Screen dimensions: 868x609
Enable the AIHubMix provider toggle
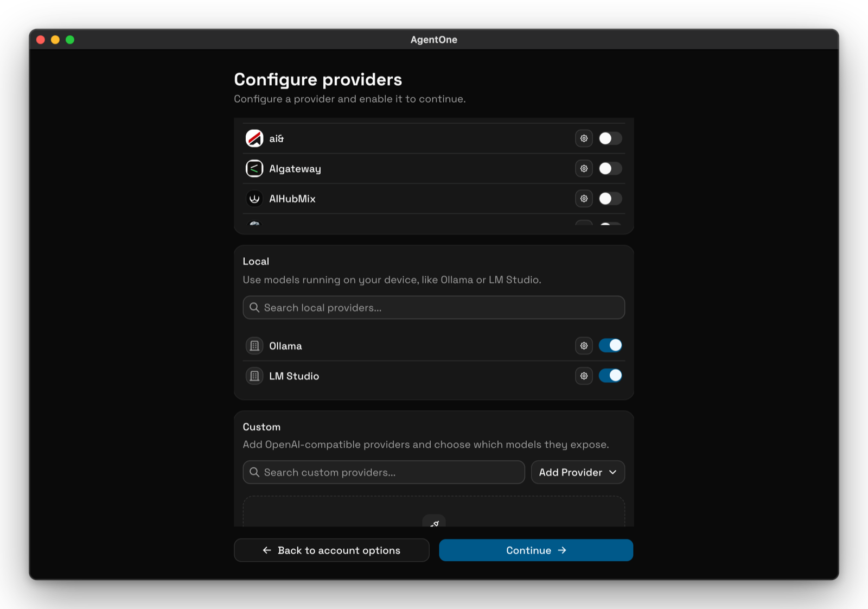610,199
